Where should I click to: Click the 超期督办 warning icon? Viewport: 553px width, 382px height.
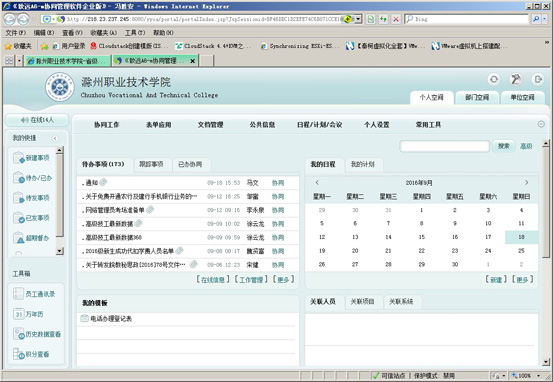click(19, 238)
